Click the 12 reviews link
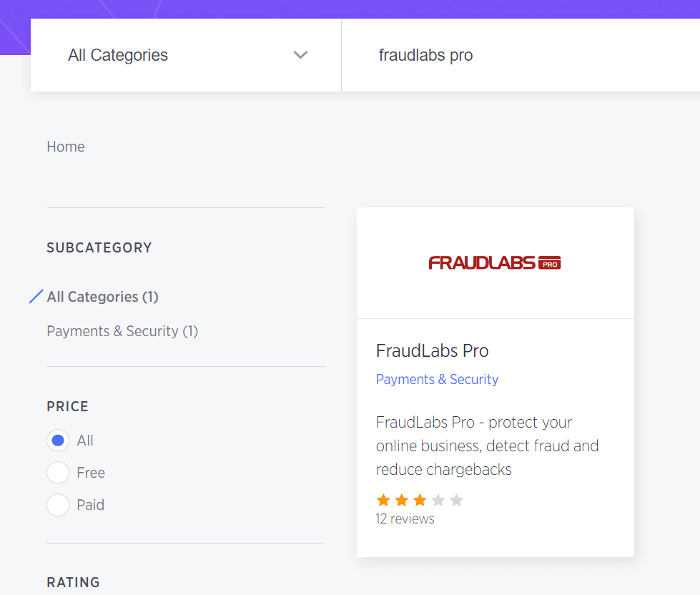700x595 pixels. [x=405, y=518]
